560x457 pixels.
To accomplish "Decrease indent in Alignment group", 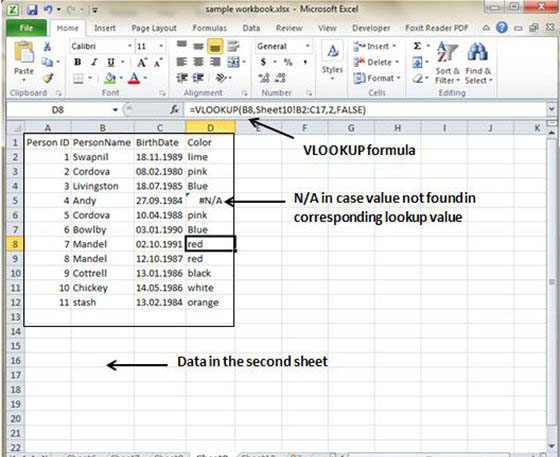I will pos(182,78).
